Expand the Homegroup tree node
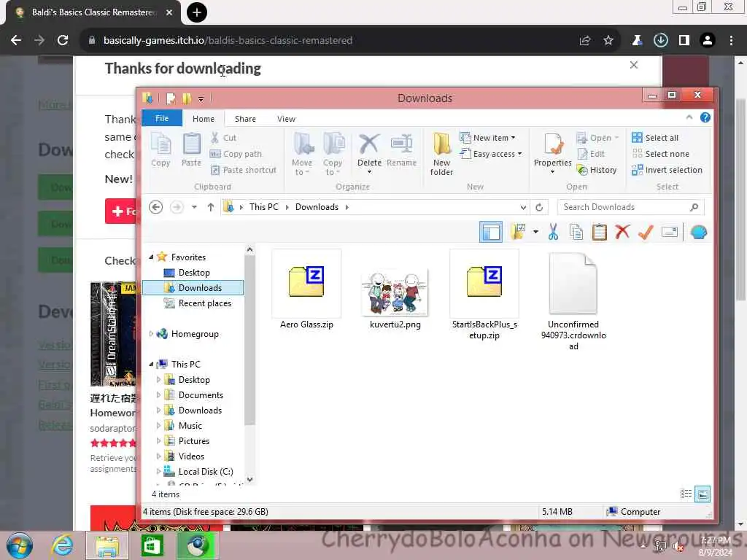Viewport: 747px width, 560px height. 151,334
